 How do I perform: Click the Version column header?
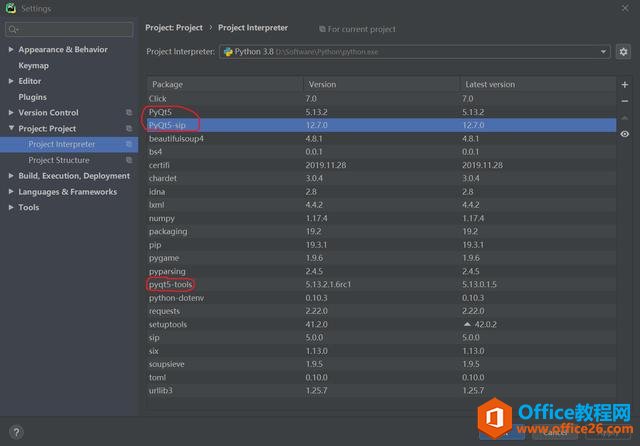382,84
